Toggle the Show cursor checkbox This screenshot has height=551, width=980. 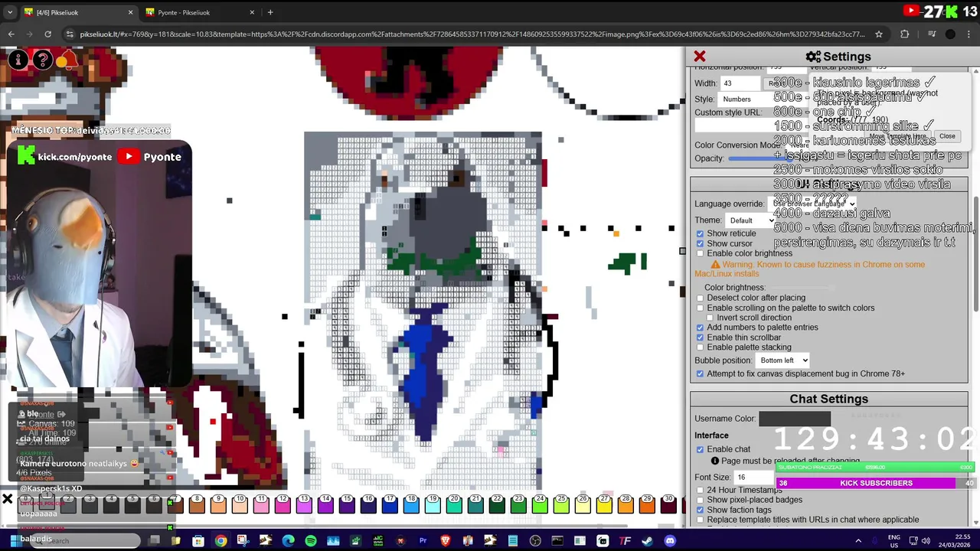[700, 243]
